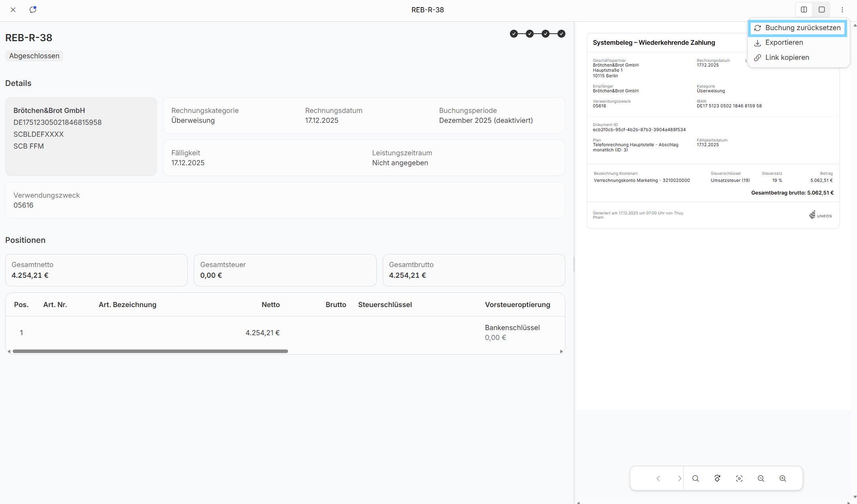Click the Systembeleg document preview
857x504 pixels.
tap(713, 131)
